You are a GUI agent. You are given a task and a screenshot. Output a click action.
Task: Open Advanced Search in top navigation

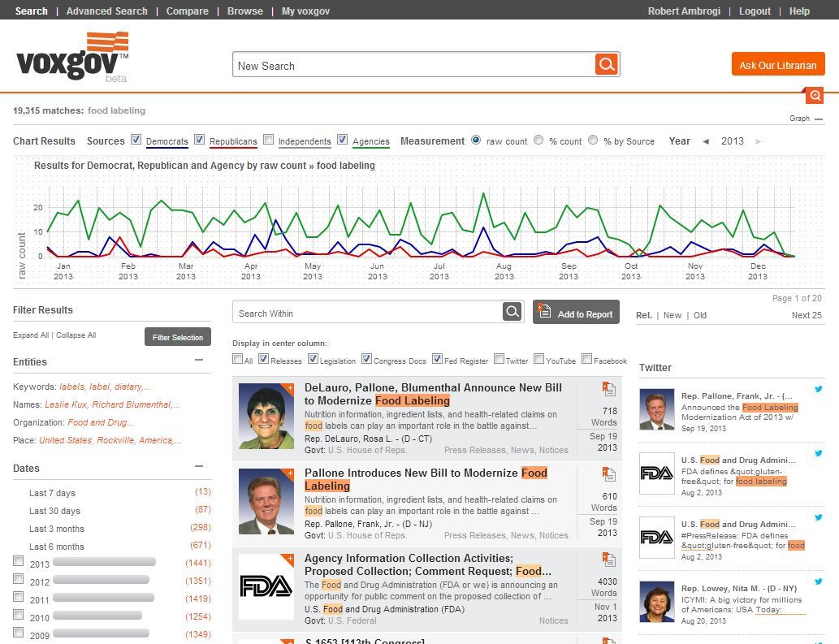pos(106,11)
